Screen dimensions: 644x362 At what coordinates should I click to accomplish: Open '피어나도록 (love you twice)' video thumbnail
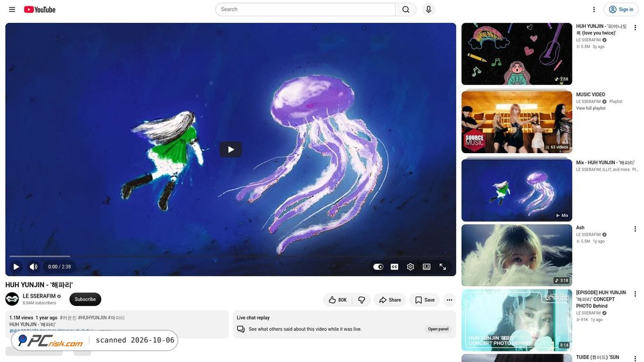(x=517, y=54)
